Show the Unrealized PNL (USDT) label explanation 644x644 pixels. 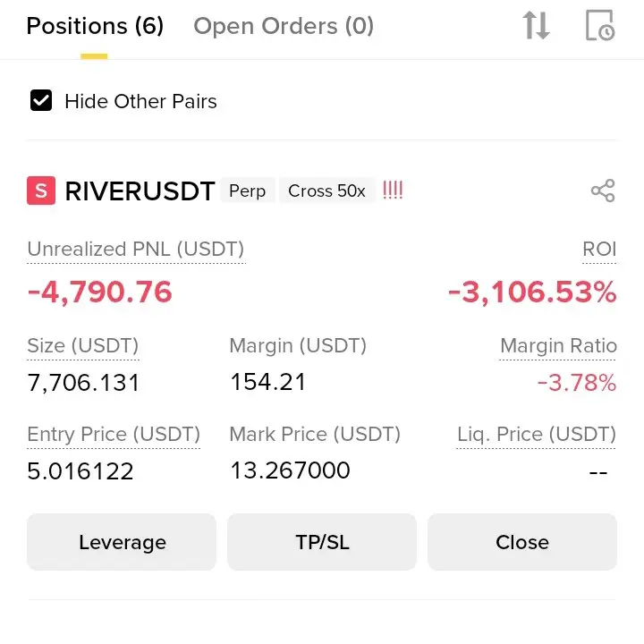136,250
